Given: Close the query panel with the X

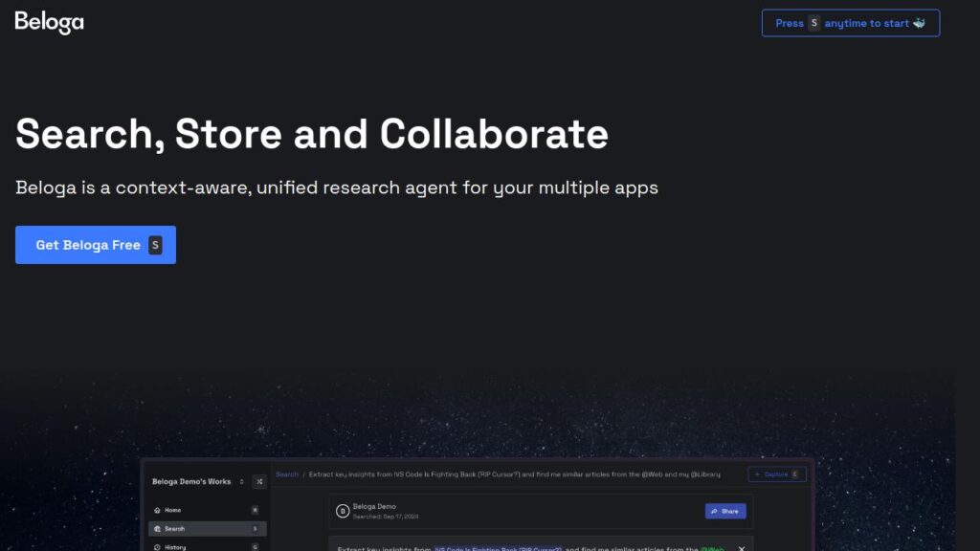Looking at the screenshot, I should click(741, 549).
